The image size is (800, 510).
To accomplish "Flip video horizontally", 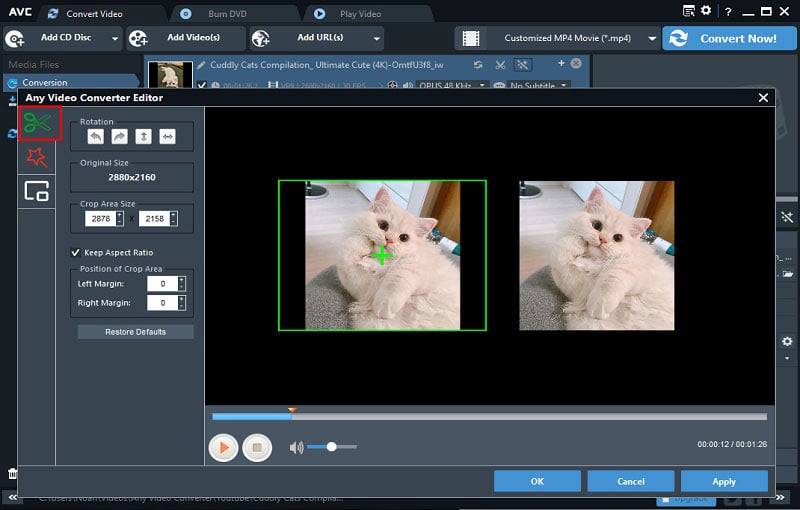I will point(167,137).
